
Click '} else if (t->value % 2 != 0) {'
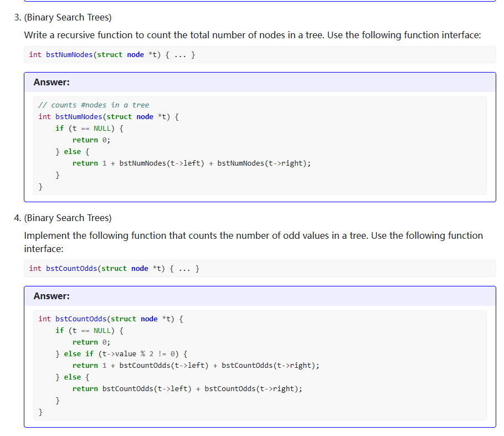pos(121,354)
